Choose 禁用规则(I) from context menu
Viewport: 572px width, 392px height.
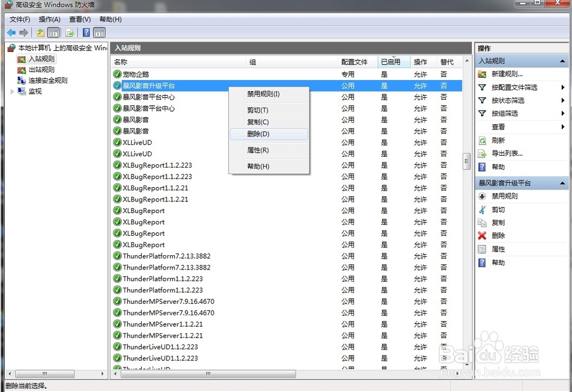click(269, 94)
